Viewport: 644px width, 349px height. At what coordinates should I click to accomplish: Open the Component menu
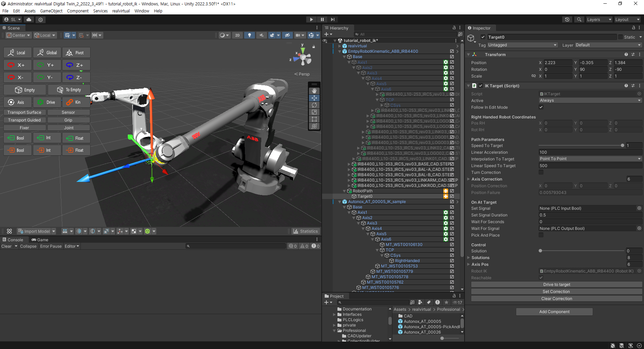point(78,11)
